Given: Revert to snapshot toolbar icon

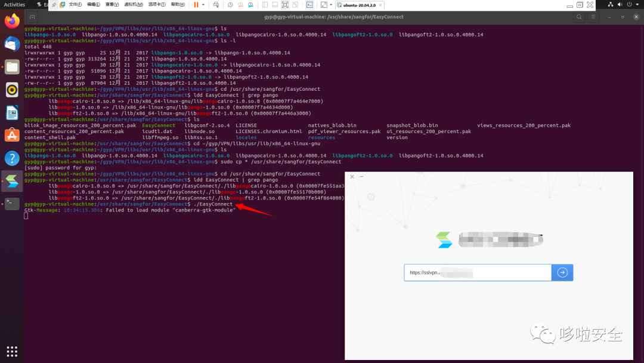Looking at the screenshot, I should (240, 5).
